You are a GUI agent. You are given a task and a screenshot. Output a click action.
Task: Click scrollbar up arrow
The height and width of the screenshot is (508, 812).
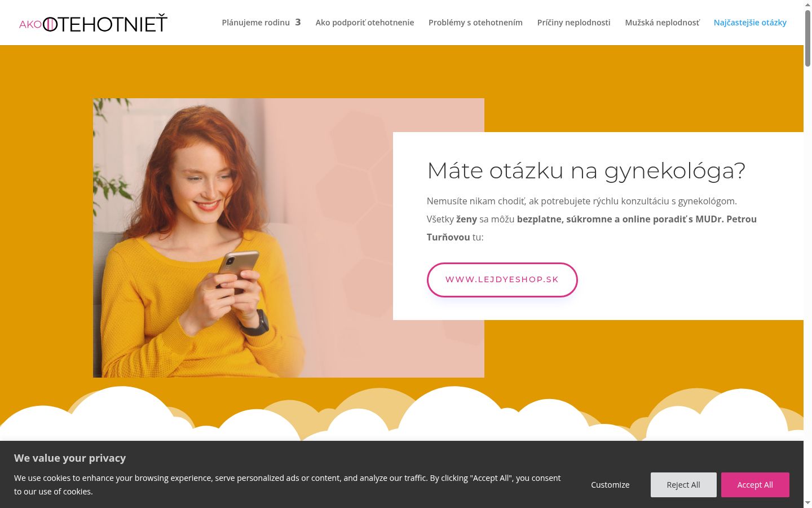coord(807,5)
